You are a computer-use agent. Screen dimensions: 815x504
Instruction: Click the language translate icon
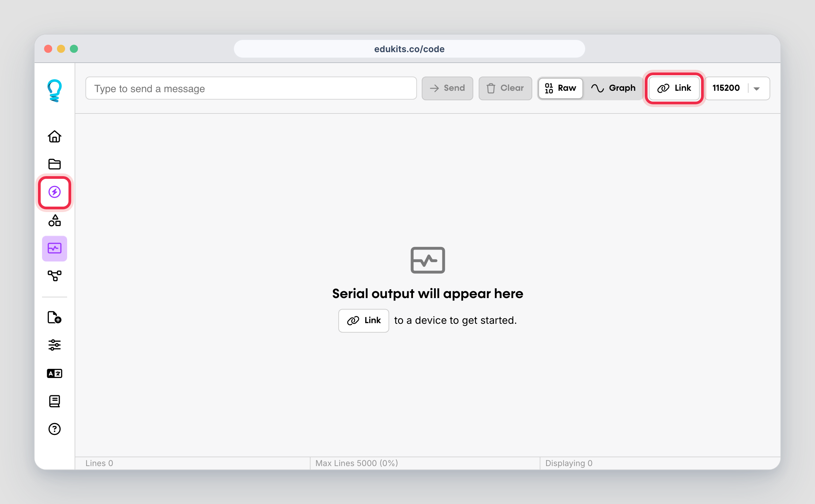point(54,373)
